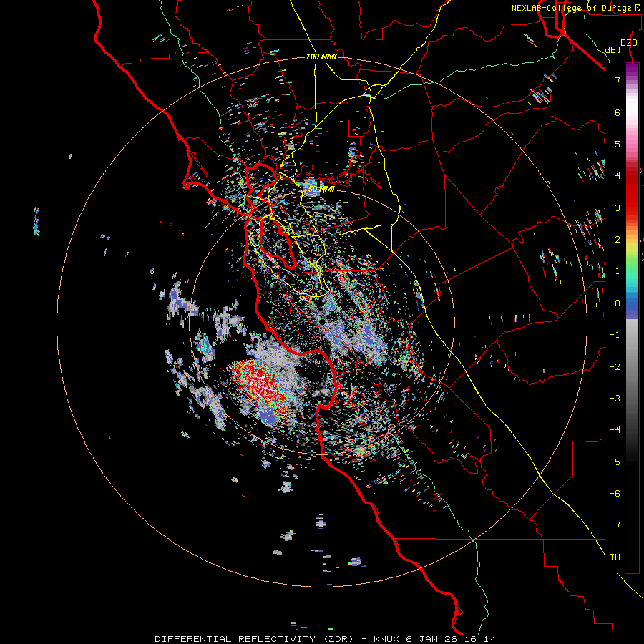Select the "3" value on the color scale
Viewport: 644px width, 644px height.
[618, 208]
